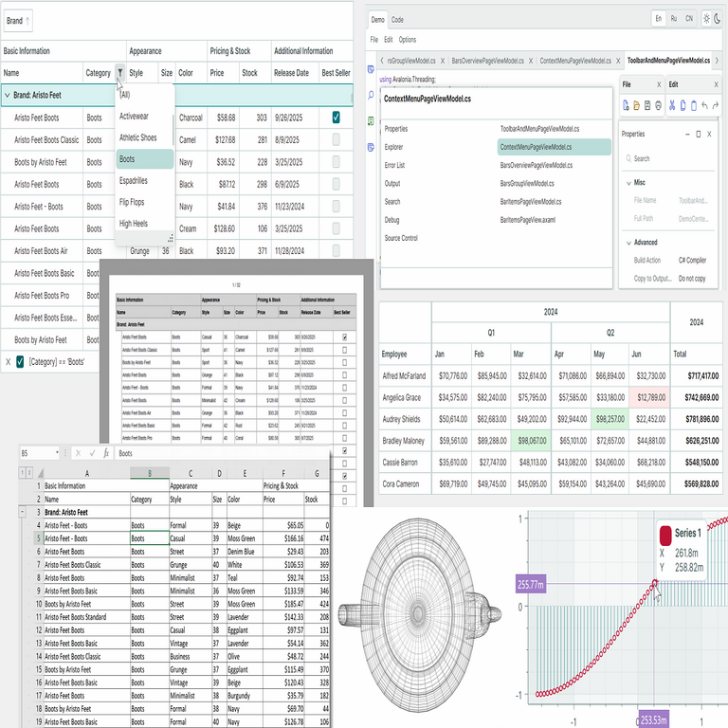The image size is (728, 728).
Task: Click the Properties panel search field
Action: click(668, 158)
